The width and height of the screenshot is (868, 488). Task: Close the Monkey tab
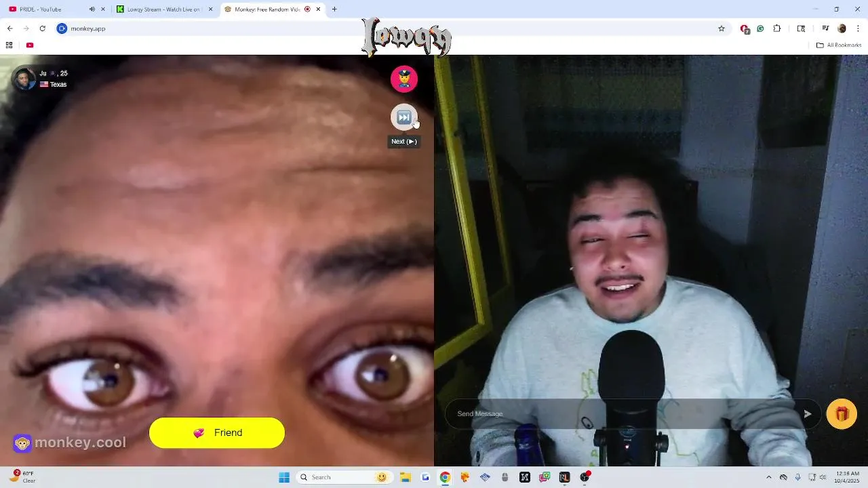pos(318,9)
